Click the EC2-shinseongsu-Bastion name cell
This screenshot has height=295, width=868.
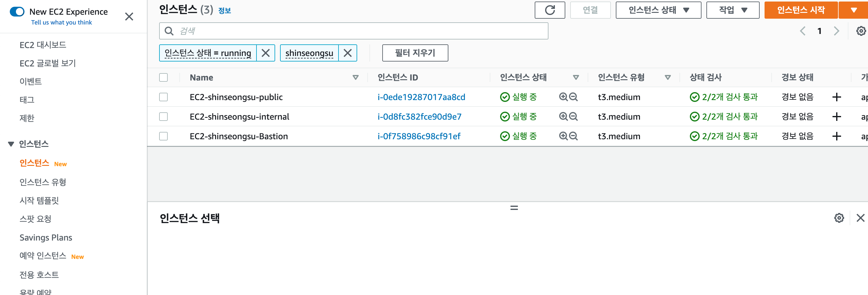pyautogui.click(x=238, y=136)
